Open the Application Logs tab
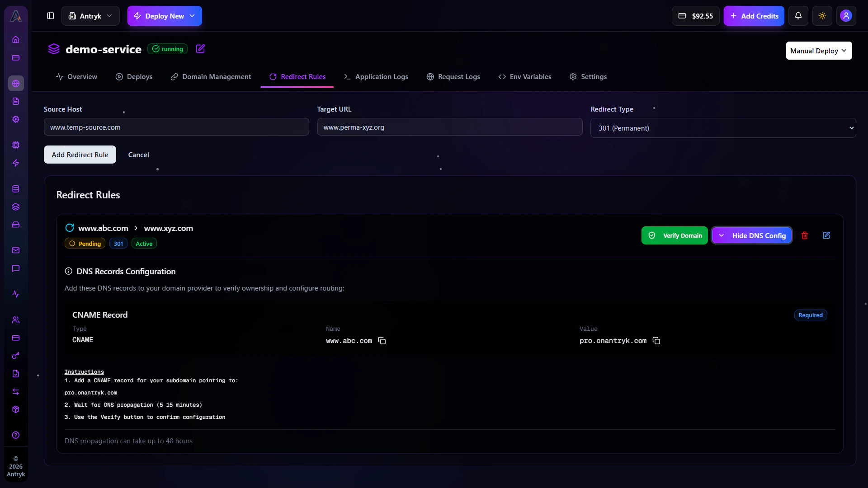This screenshot has width=868, height=488. click(x=376, y=77)
